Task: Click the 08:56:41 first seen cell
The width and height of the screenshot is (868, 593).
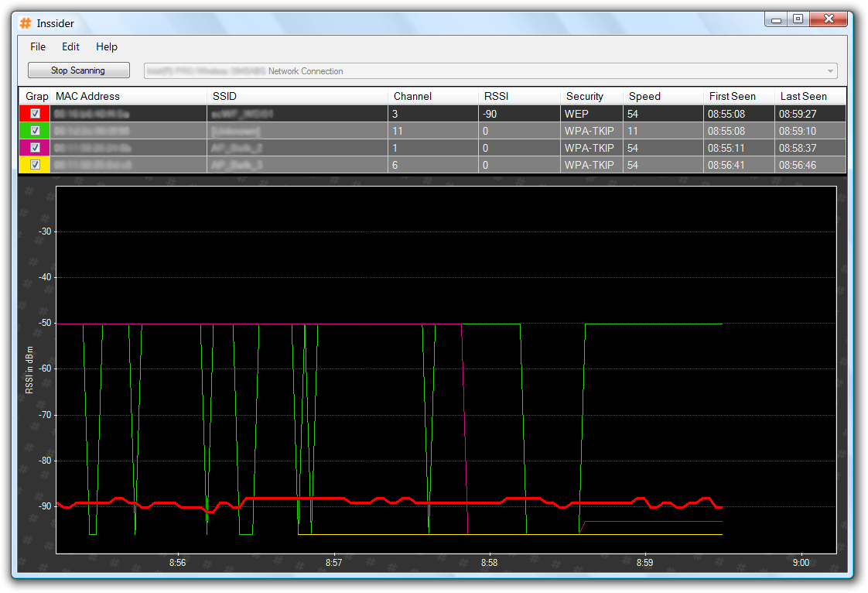Action: click(739, 165)
